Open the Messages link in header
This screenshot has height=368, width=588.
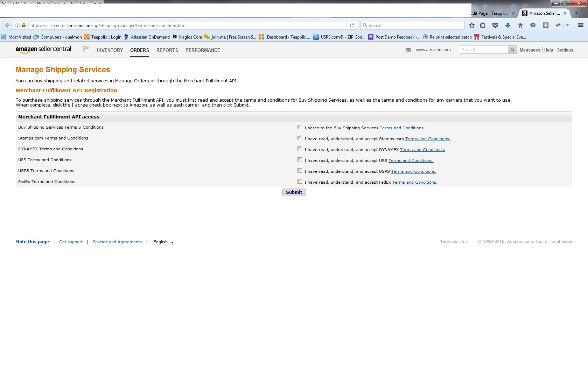530,50
